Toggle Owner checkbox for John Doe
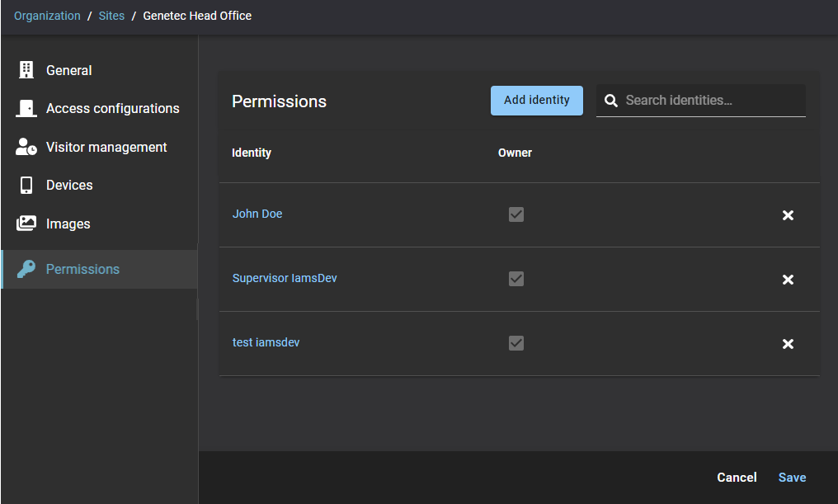This screenshot has width=838, height=504. (x=516, y=214)
